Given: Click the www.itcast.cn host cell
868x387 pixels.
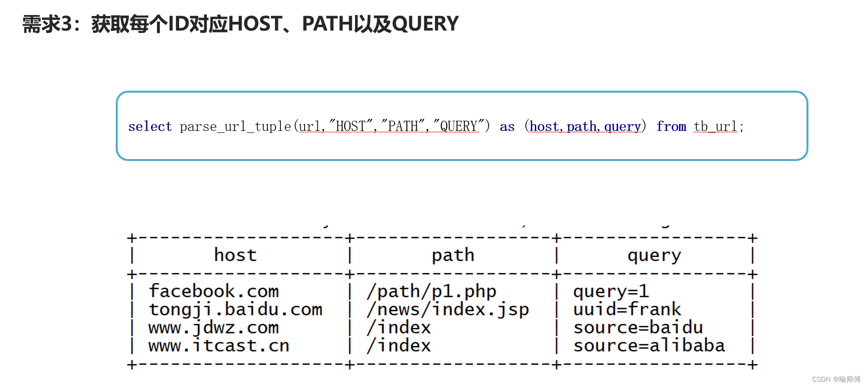Looking at the screenshot, I should pyautogui.click(x=219, y=346).
